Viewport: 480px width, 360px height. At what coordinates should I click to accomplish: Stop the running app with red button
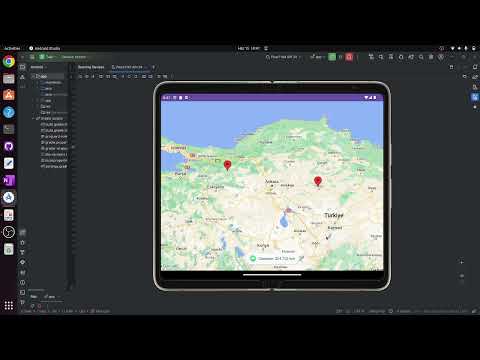349,57
